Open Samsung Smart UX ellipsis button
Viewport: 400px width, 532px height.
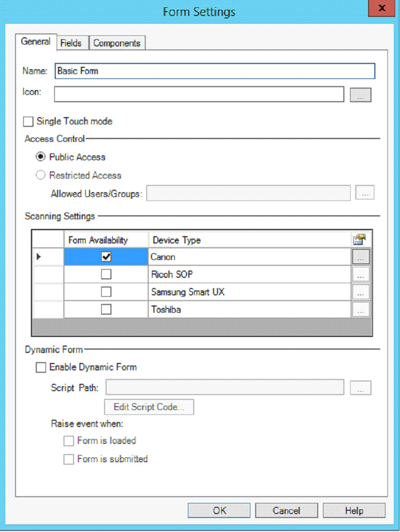pyautogui.click(x=360, y=292)
